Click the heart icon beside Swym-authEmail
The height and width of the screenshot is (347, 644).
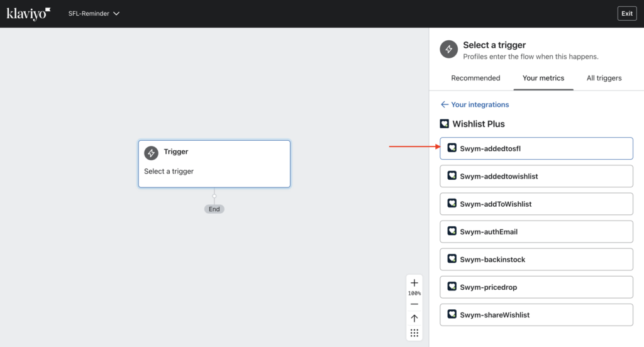tap(452, 231)
